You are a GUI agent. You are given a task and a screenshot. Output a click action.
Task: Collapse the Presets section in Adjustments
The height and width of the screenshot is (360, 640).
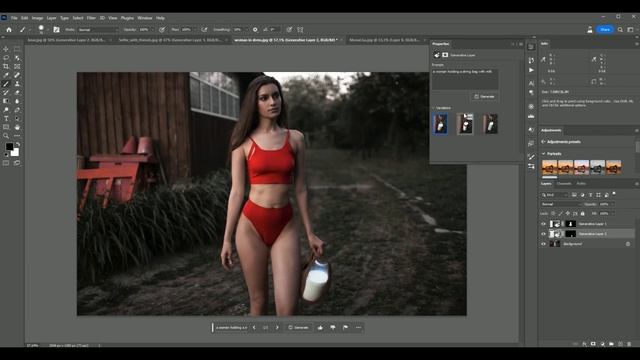(544, 154)
